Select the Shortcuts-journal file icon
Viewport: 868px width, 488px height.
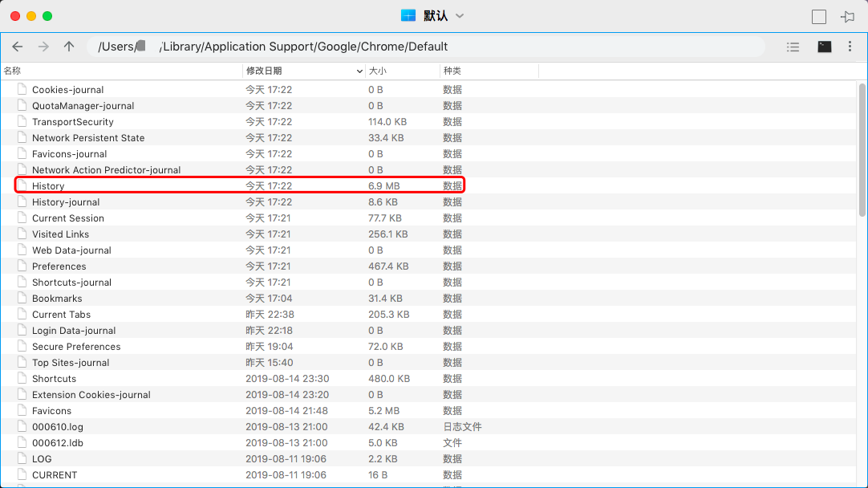(22, 282)
